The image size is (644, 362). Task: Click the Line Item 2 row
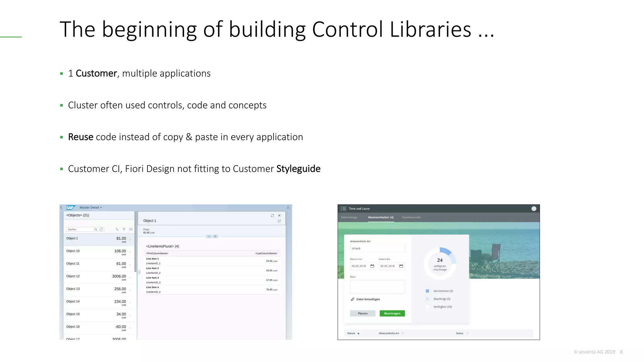[212, 271]
